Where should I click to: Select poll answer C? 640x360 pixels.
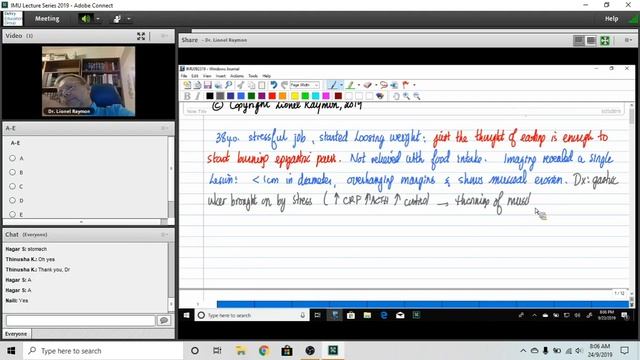click(13, 187)
